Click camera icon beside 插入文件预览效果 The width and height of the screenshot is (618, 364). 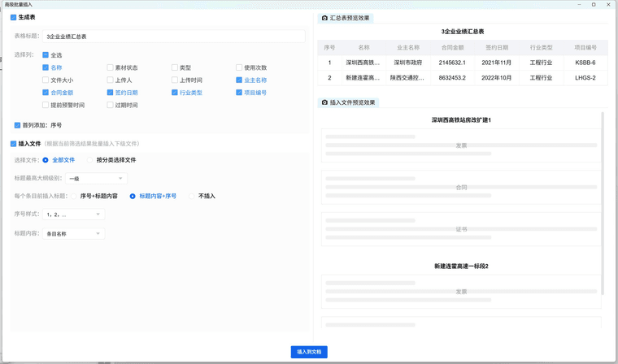tap(324, 102)
